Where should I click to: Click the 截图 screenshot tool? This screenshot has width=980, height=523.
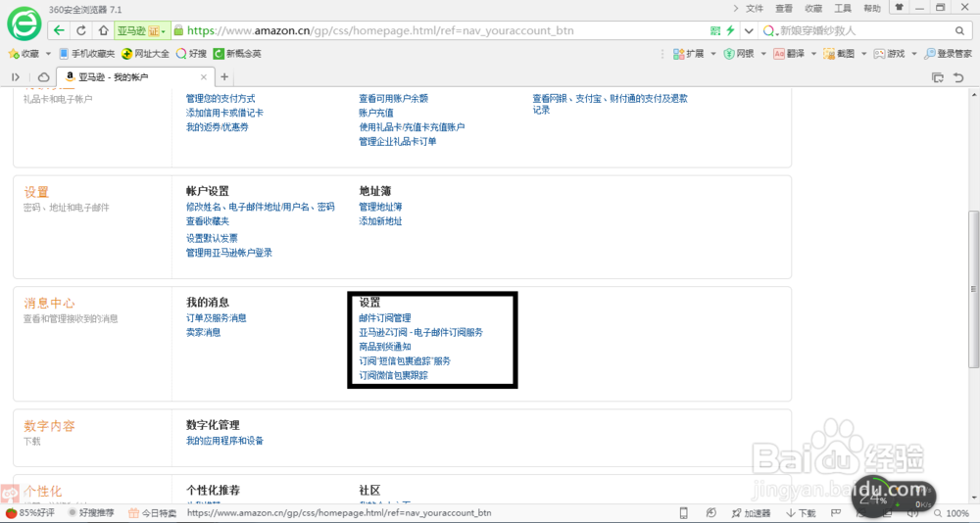[839, 54]
